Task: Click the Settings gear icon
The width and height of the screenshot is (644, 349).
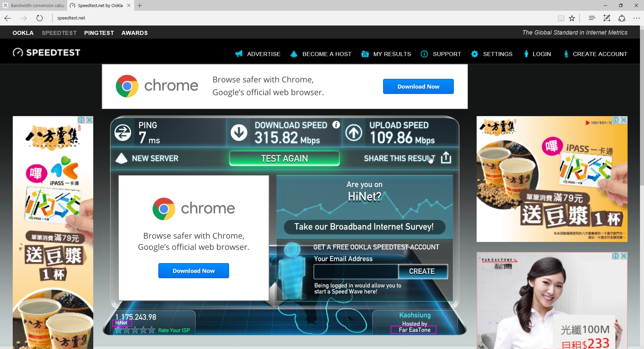Action: [x=475, y=54]
